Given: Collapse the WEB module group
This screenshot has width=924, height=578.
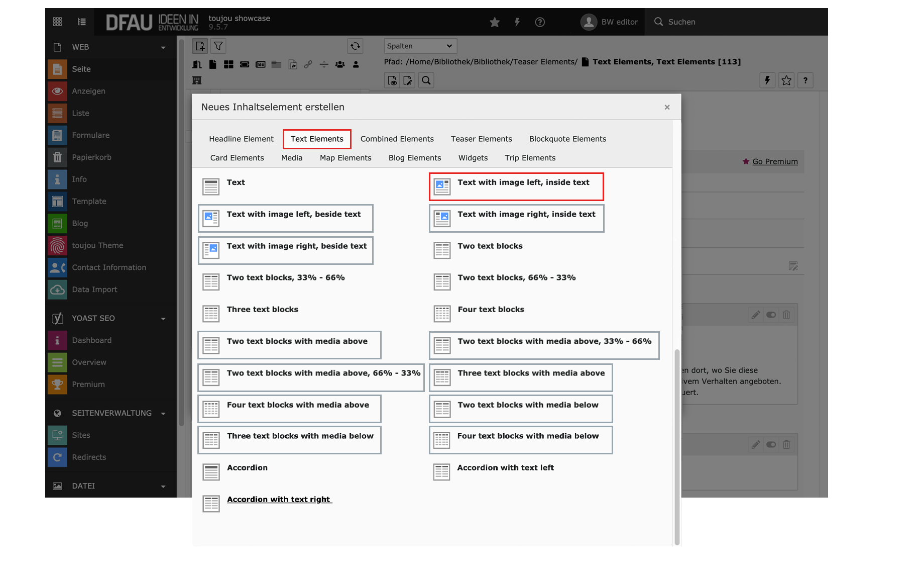Looking at the screenshot, I should tap(111, 47).
